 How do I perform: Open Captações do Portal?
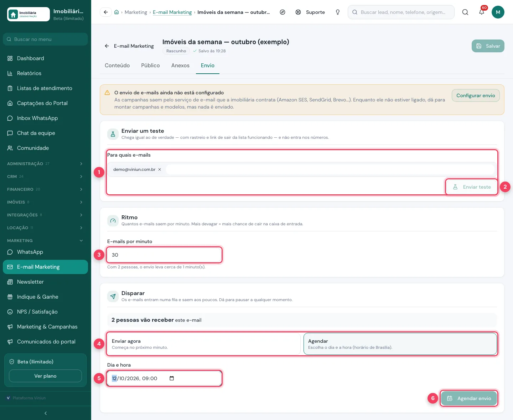pyautogui.click(x=45, y=103)
